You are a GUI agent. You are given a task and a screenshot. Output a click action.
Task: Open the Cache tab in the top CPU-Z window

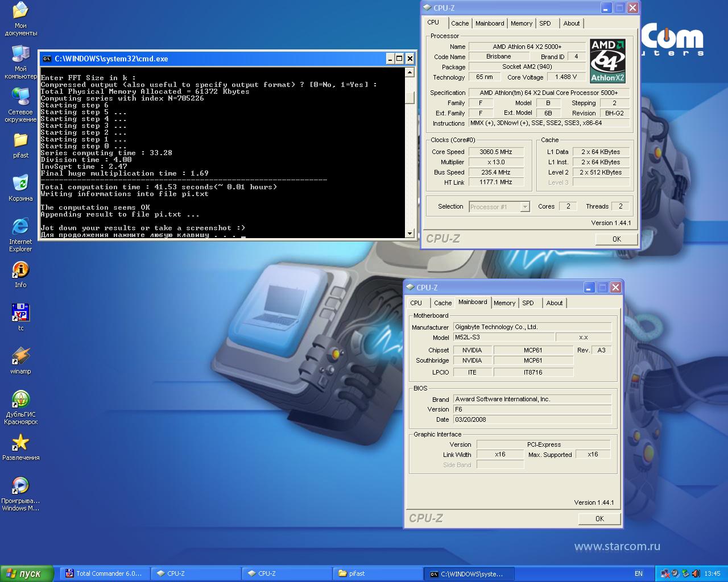coord(460,23)
